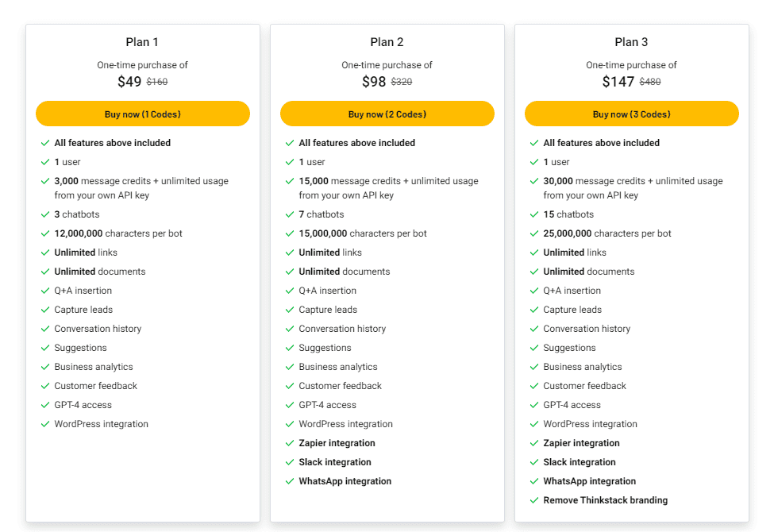The height and width of the screenshot is (532, 774).
Task: Select the Plan 2 heading
Action: (387, 41)
